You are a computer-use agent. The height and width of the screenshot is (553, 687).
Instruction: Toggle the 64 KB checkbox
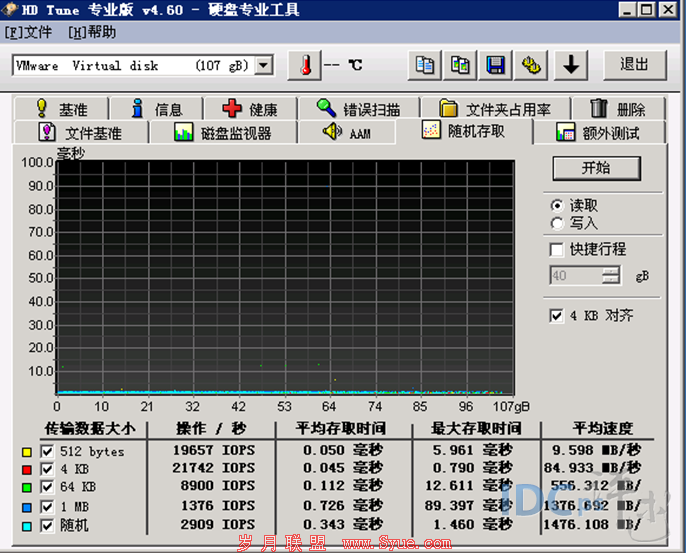(47, 487)
